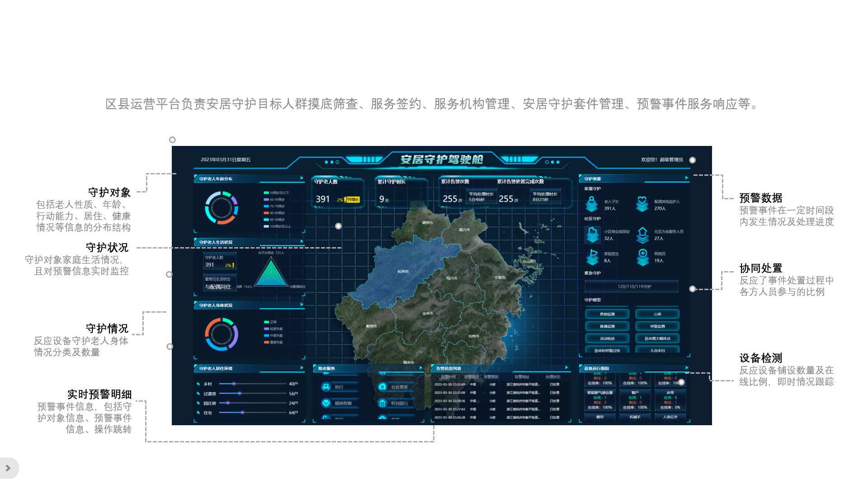Screen dimensions: 868x488
Task: Toggle the 80-89周岁 orange legend entry
Action: [274, 213]
